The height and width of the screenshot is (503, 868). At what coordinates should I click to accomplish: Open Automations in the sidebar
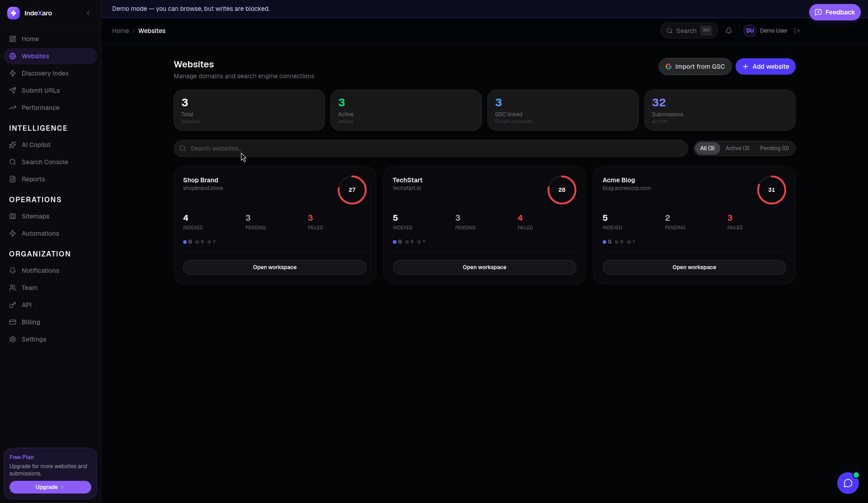point(50,233)
